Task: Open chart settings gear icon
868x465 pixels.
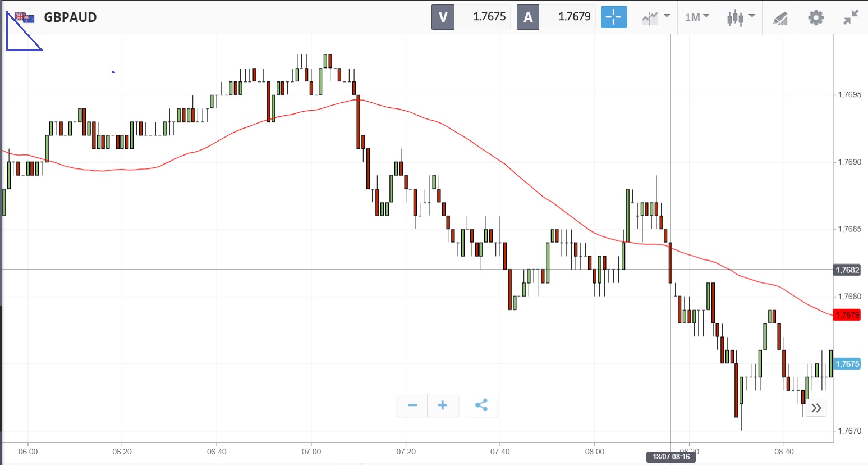Action: (816, 17)
